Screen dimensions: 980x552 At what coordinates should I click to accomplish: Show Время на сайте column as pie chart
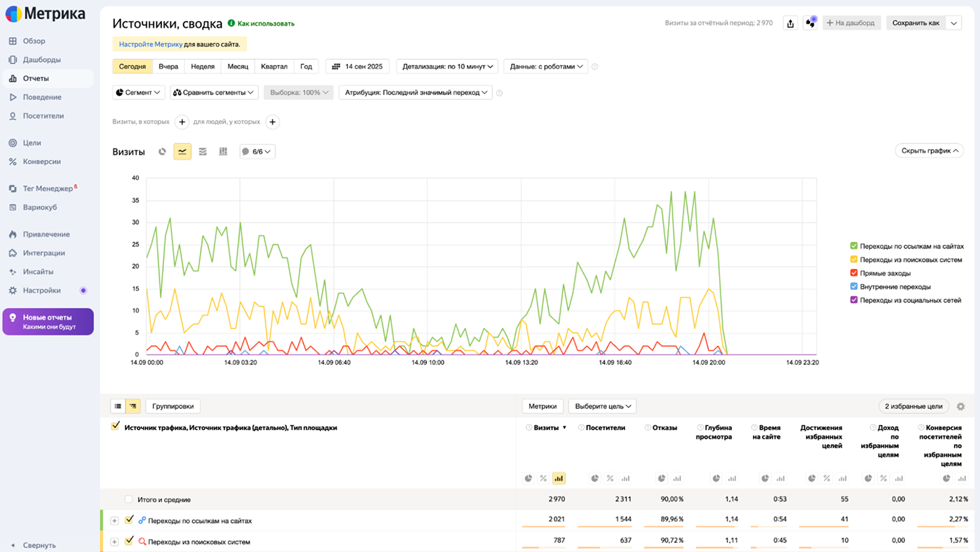click(765, 478)
